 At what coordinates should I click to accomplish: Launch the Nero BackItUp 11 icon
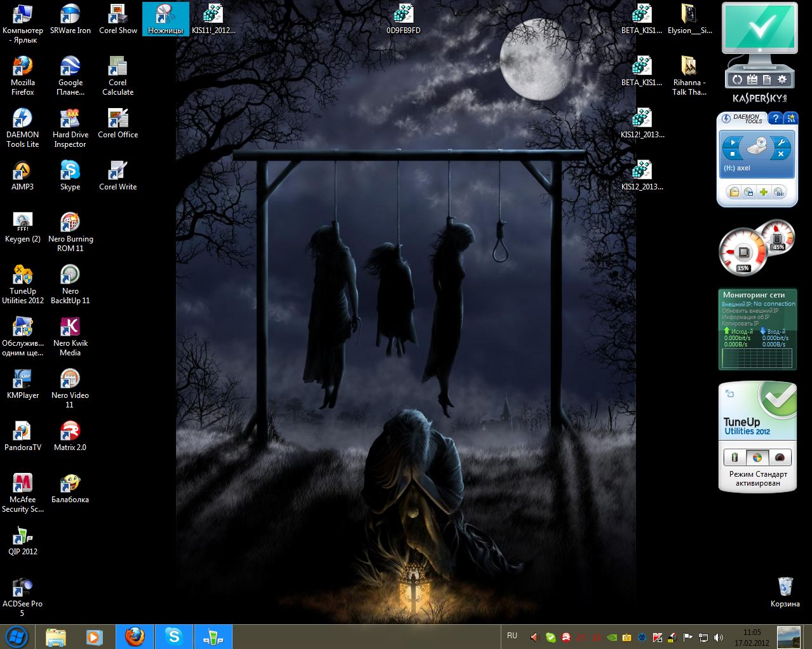(x=70, y=284)
